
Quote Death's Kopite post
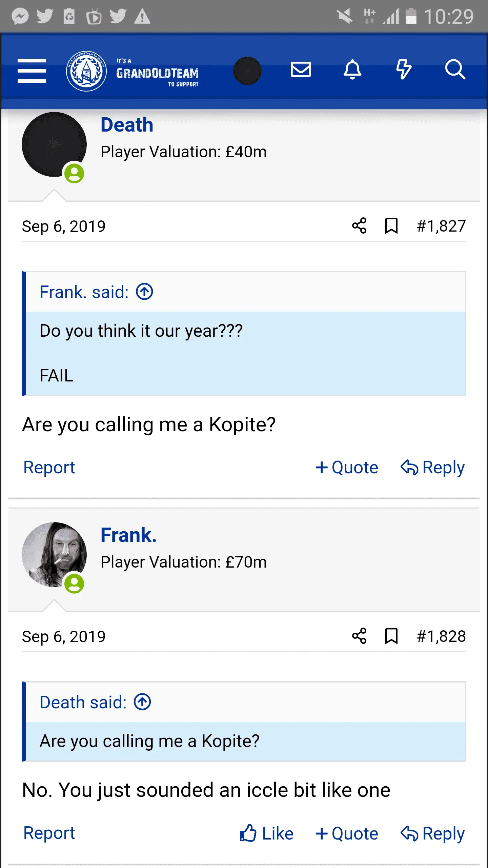click(347, 468)
